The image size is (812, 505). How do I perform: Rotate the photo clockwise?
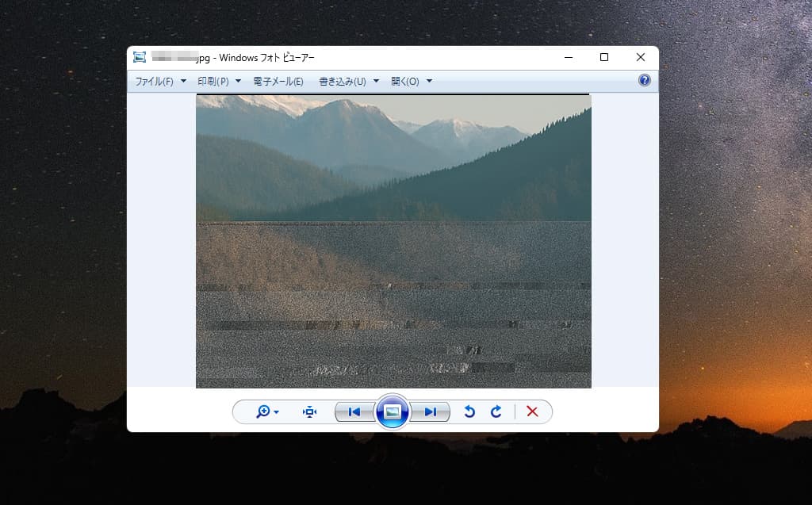tap(496, 412)
